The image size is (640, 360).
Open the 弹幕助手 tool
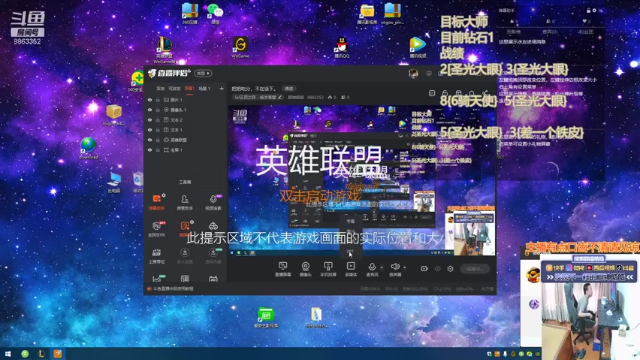(157, 202)
